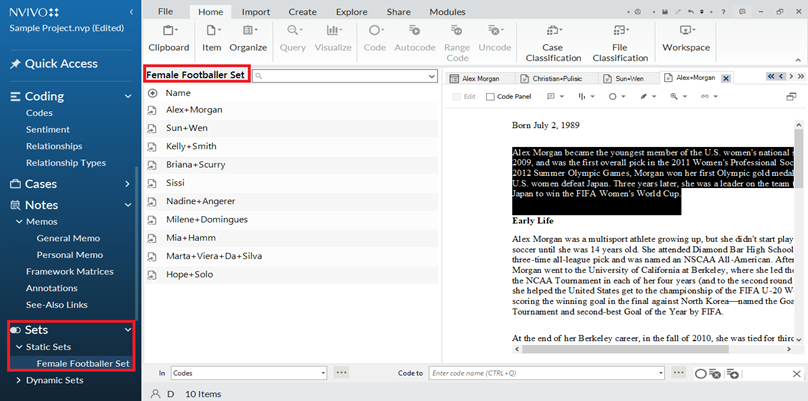
Task: Collapse the Coding section chevron
Action: pyautogui.click(x=127, y=97)
